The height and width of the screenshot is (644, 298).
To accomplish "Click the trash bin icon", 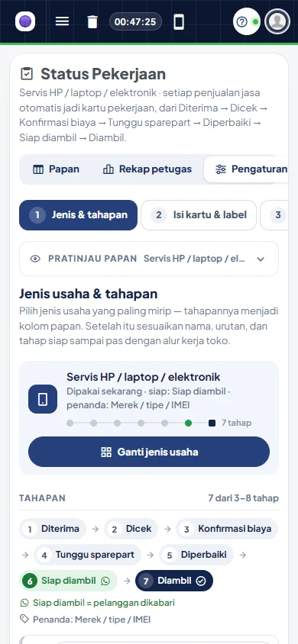I will point(92,21).
